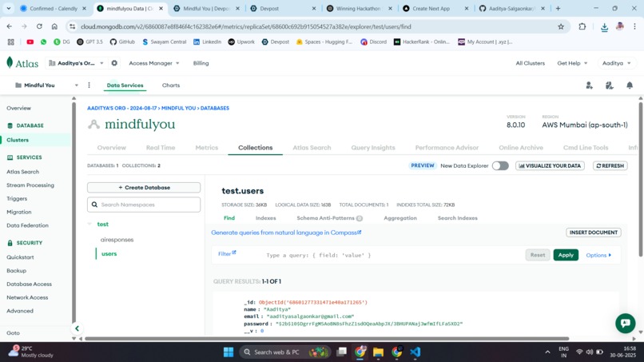Image resolution: width=644 pixels, height=362 pixels.
Task: Open Get Help dropdown
Action: (x=572, y=63)
